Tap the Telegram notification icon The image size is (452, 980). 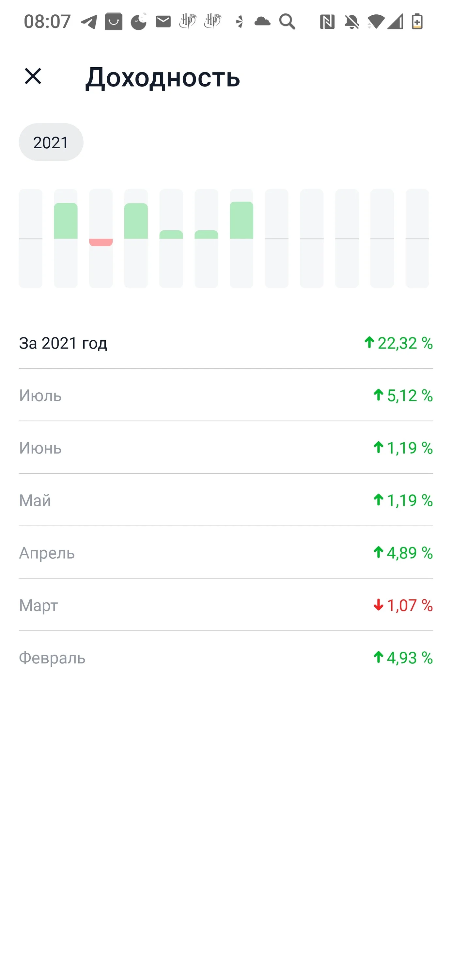tap(89, 22)
